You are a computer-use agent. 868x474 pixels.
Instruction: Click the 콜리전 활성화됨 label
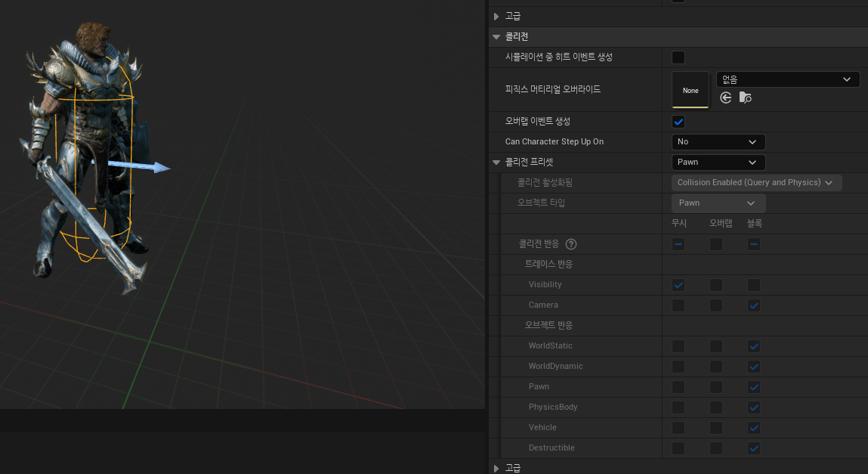pos(545,183)
